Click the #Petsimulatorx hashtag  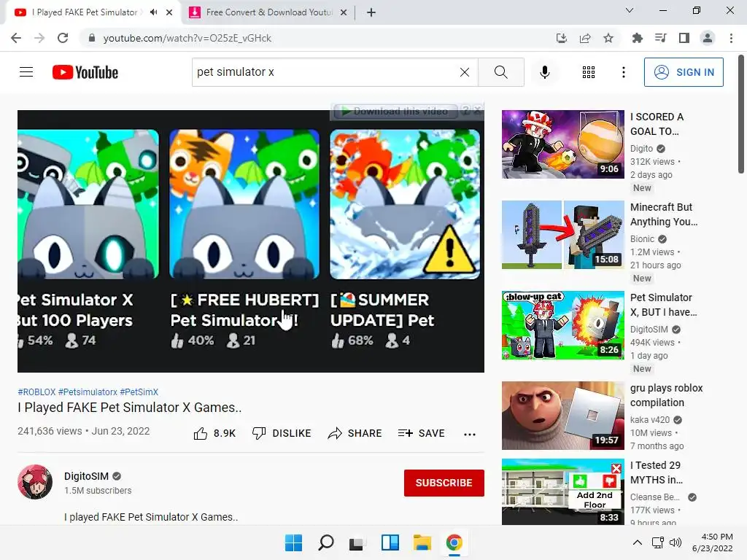click(88, 392)
